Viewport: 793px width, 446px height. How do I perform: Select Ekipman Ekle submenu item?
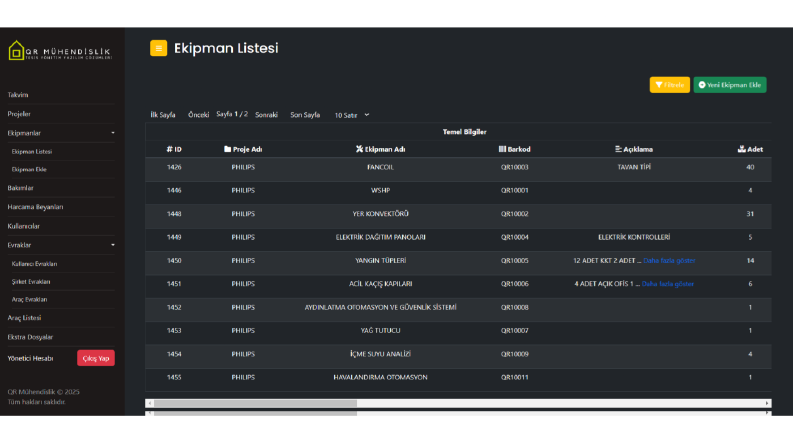pyautogui.click(x=29, y=169)
